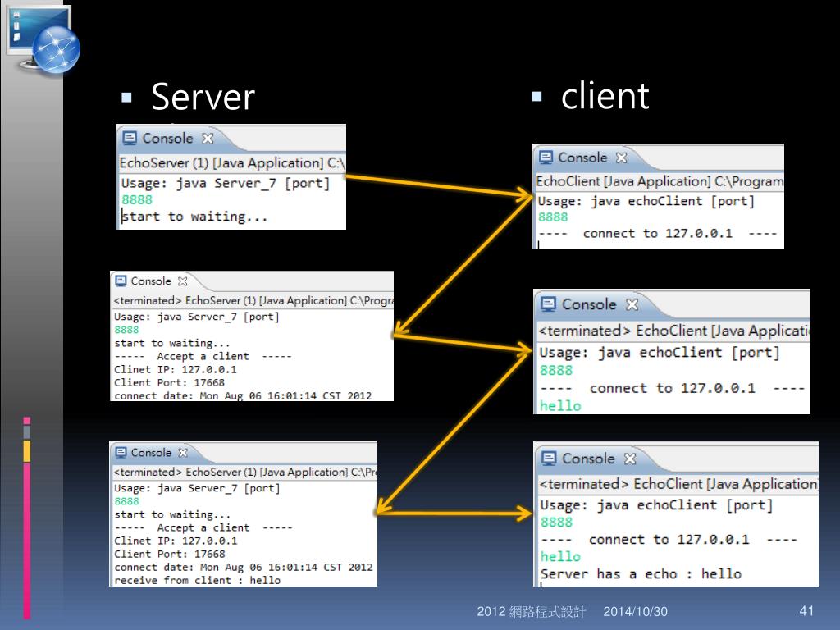Select Console tab label in bottom client console
The height and width of the screenshot is (630, 840).
click(x=588, y=458)
